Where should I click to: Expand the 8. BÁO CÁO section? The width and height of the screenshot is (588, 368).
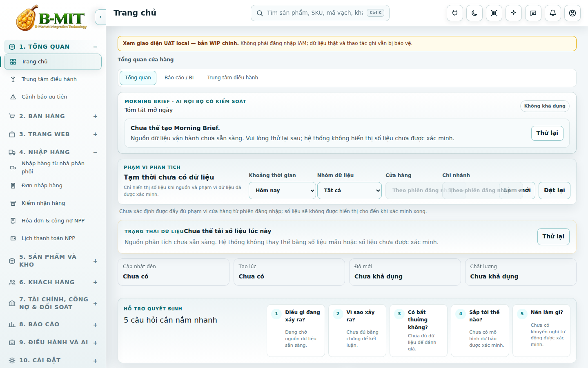[x=53, y=325]
